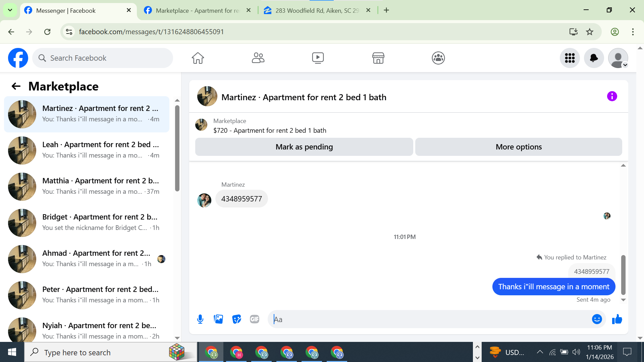Switch to Marketplace apartment browser tab
Image resolution: width=644 pixels, height=362 pixels.
click(x=198, y=10)
